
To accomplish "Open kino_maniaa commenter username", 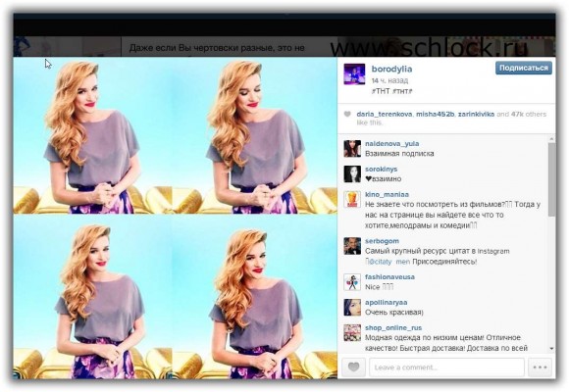I will tap(387, 194).
